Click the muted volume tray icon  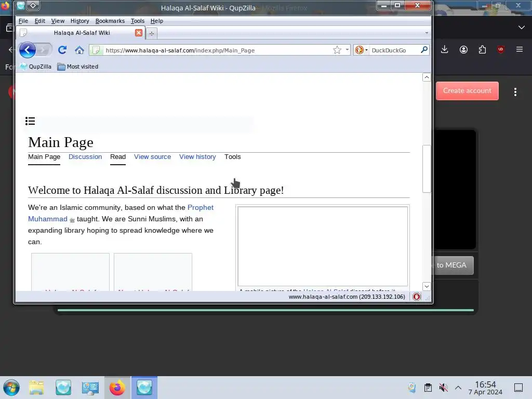443,388
